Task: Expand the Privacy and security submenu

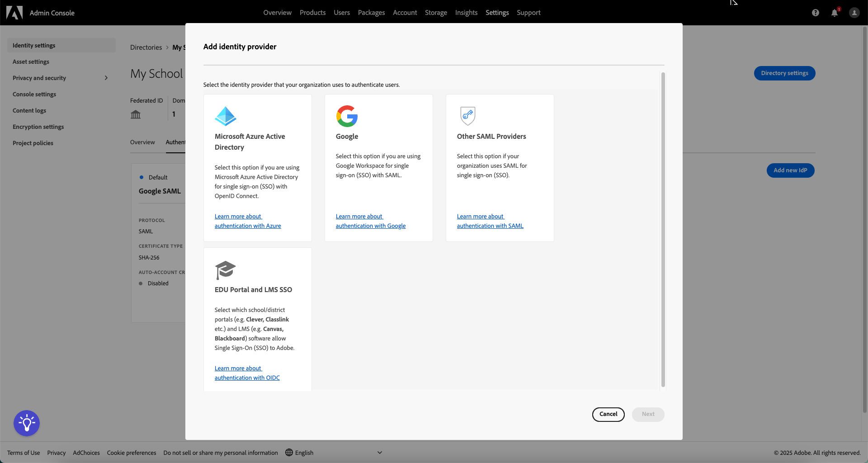Action: [x=106, y=78]
